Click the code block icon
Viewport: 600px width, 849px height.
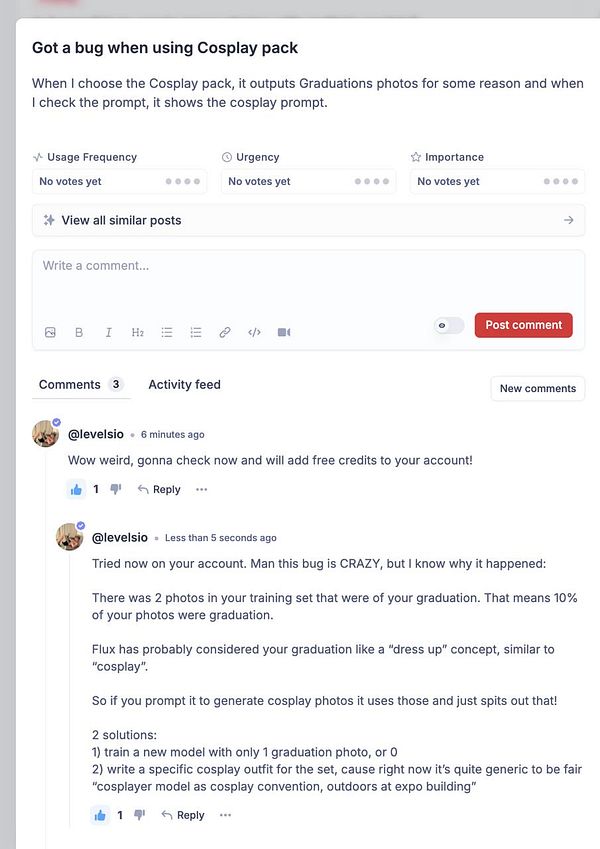click(x=253, y=332)
